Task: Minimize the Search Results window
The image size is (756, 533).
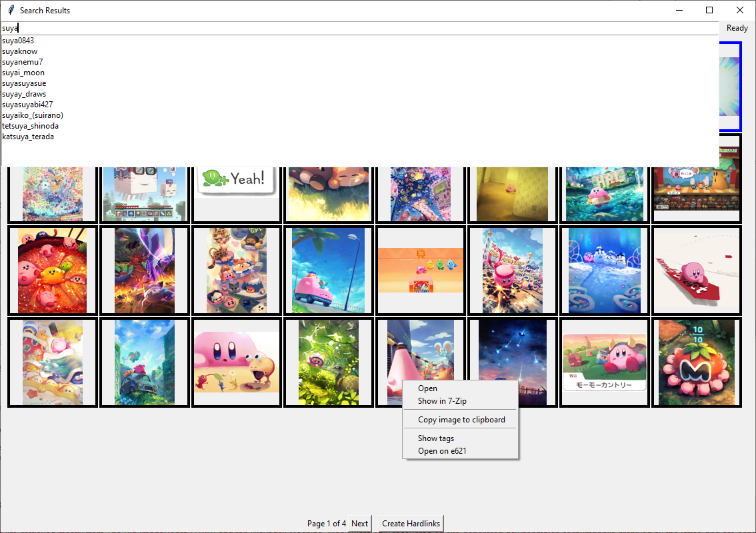Action: [679, 10]
